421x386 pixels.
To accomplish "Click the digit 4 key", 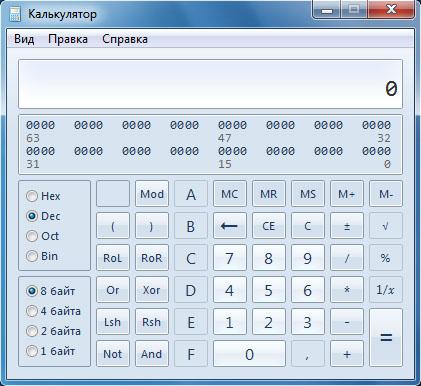I will [230, 290].
